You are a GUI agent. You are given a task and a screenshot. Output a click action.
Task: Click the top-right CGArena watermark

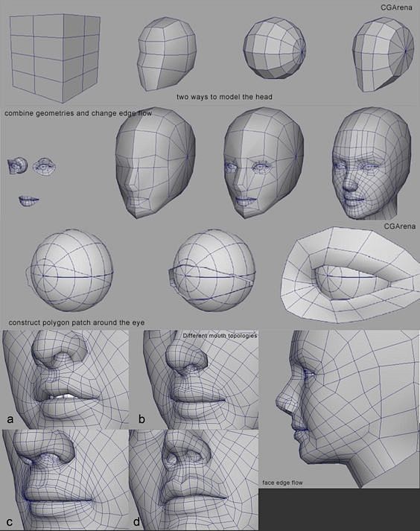397,7
